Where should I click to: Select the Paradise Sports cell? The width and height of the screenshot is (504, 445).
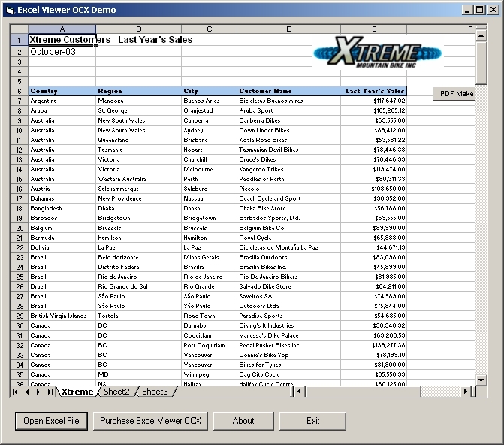click(x=288, y=316)
